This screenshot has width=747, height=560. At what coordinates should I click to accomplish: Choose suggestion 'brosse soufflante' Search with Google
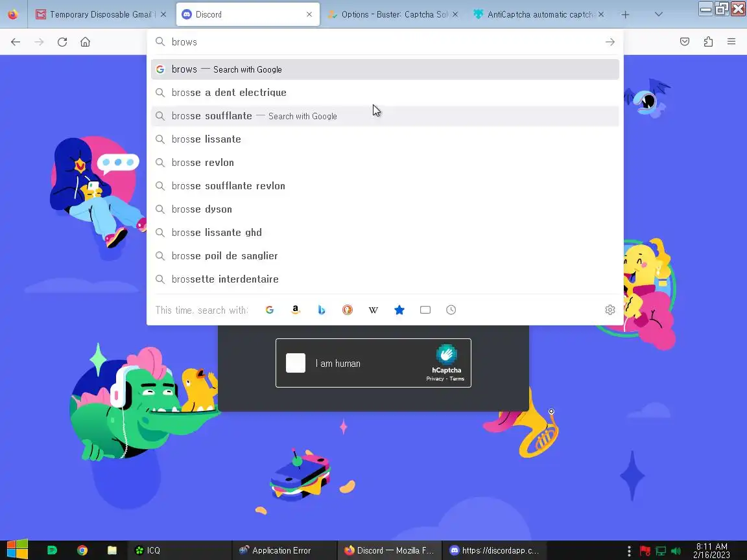pos(385,116)
